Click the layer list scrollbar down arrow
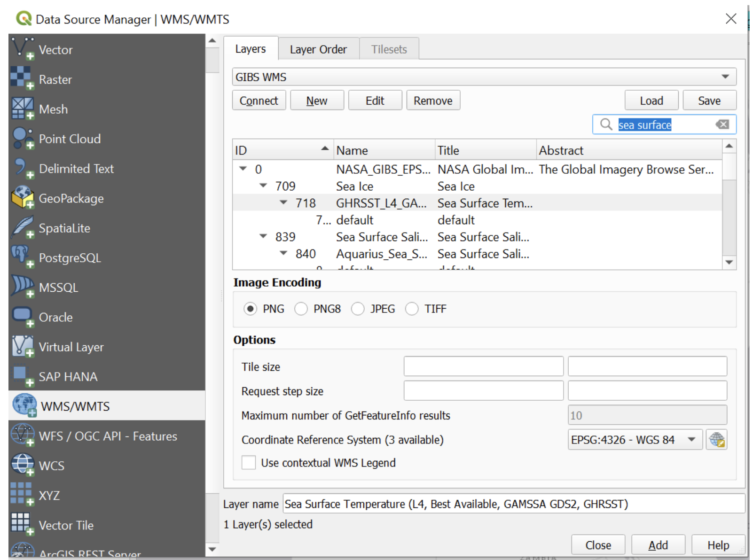 click(729, 262)
